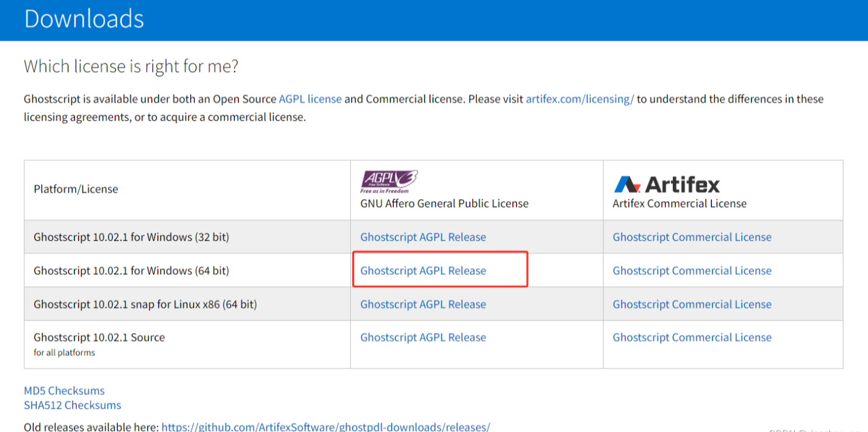
Task: Select Commercial License for Windows 64 bit
Action: pos(692,271)
